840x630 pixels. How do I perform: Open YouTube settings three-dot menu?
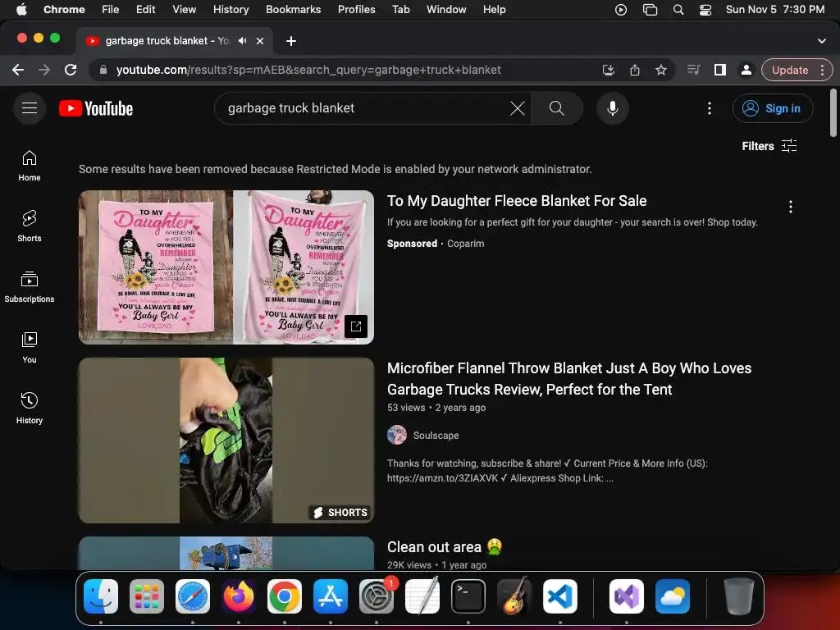pos(710,108)
